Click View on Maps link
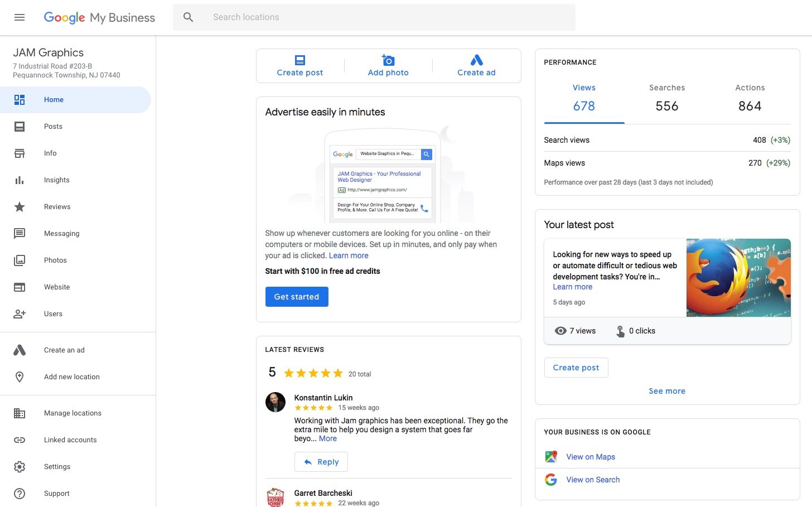Viewport: 812px width, 507px height. [591, 457]
